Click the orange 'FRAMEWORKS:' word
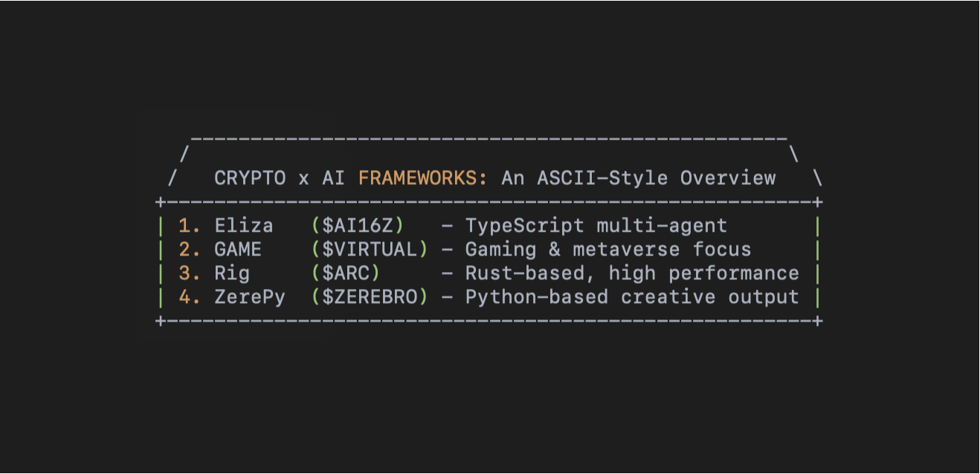The height and width of the screenshot is (474, 980). tap(423, 178)
